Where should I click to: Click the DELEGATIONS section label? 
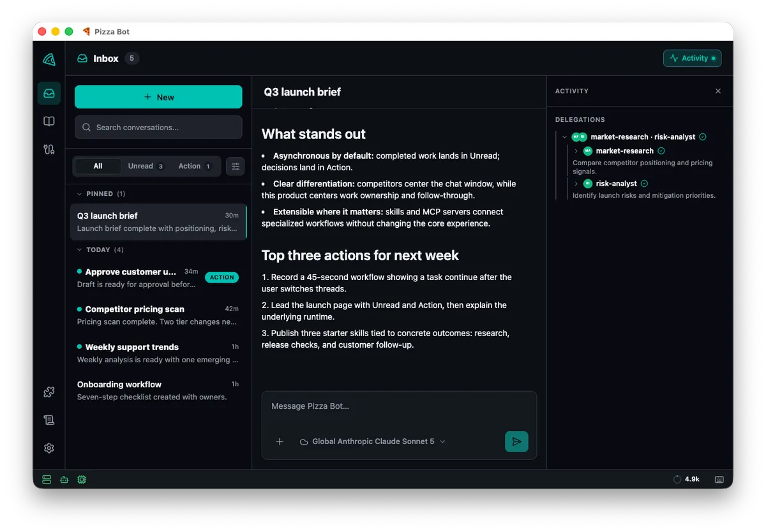point(580,120)
